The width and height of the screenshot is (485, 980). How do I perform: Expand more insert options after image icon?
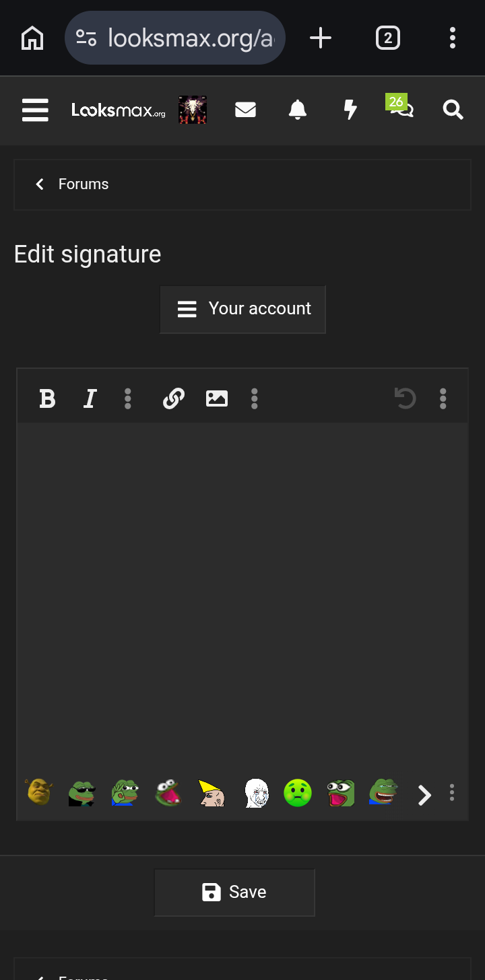(254, 399)
